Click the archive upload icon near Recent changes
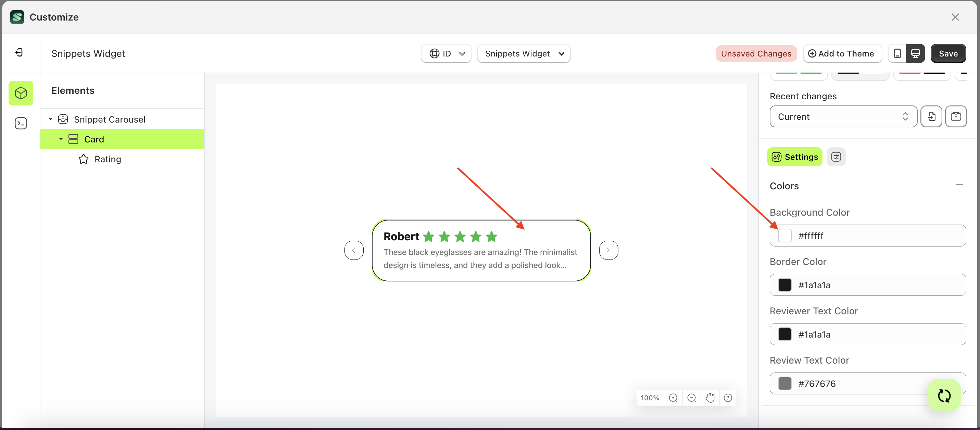Image resolution: width=980 pixels, height=430 pixels. click(956, 116)
